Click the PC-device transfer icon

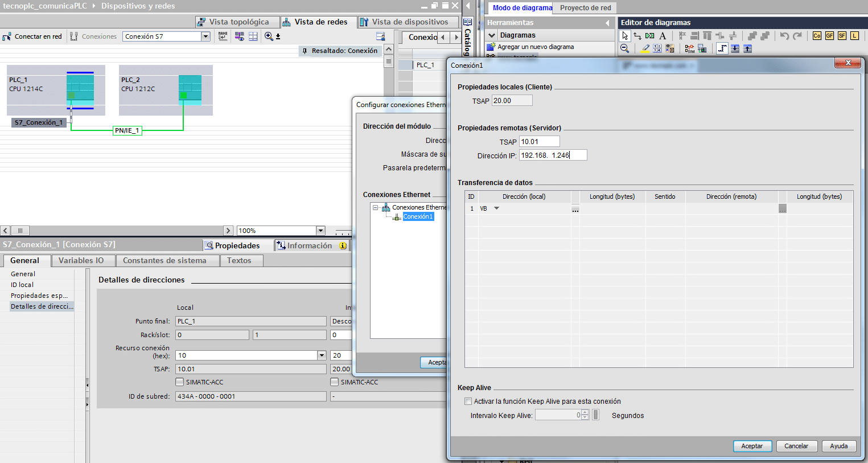[x=702, y=48]
